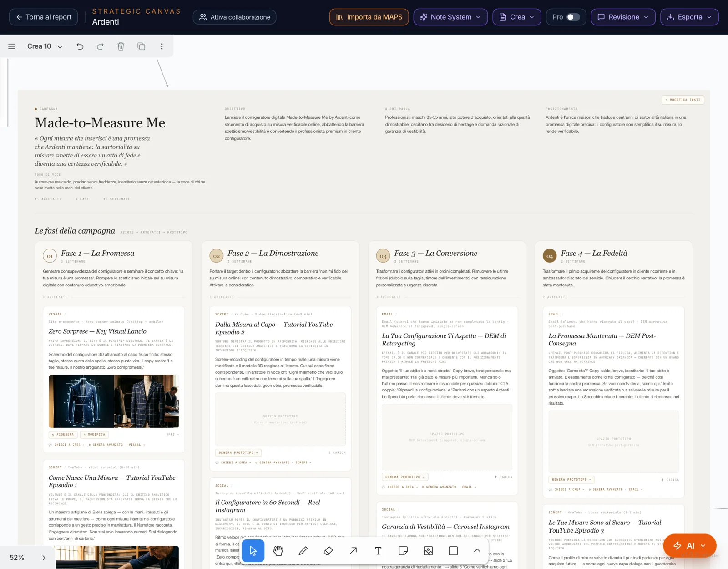Screen dimensions: 728x569
Task: Click Apri link in Zero Sorprese card
Action: [172, 434]
